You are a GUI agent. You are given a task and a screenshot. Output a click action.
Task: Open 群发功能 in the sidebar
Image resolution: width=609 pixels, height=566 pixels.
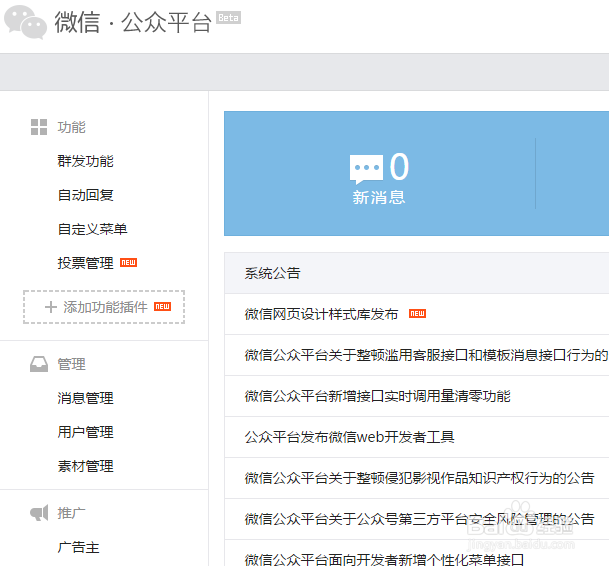tap(85, 161)
